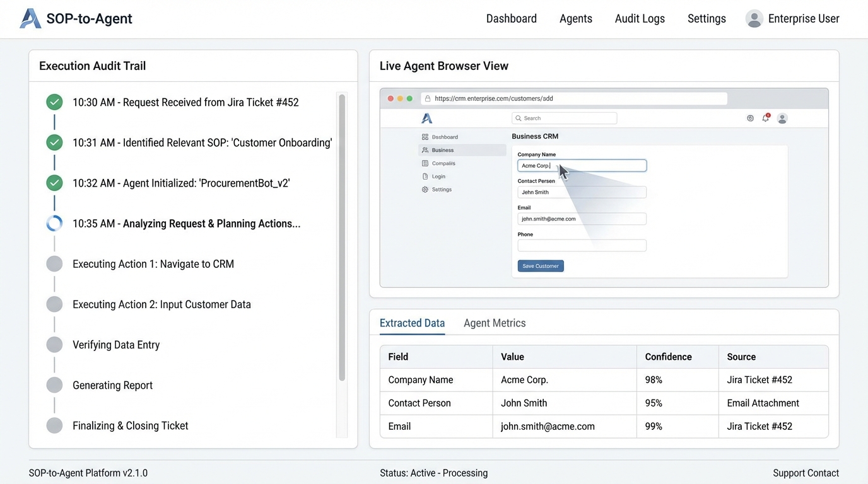
Task: Click the padlock icon in the address bar
Action: (x=428, y=99)
